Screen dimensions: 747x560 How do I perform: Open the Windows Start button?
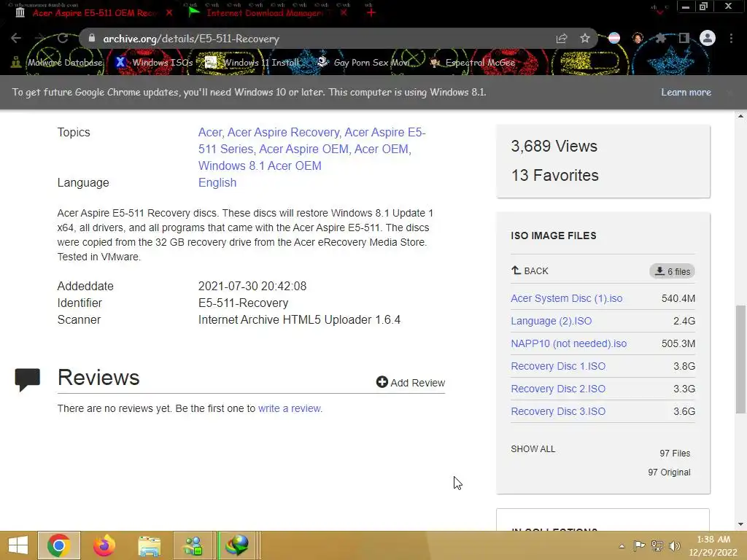click(x=18, y=545)
